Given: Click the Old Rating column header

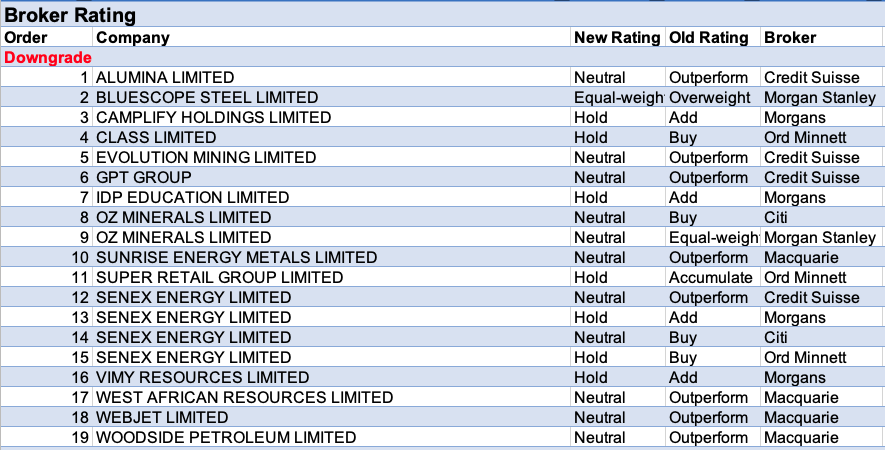Looking at the screenshot, I should click(x=708, y=37).
